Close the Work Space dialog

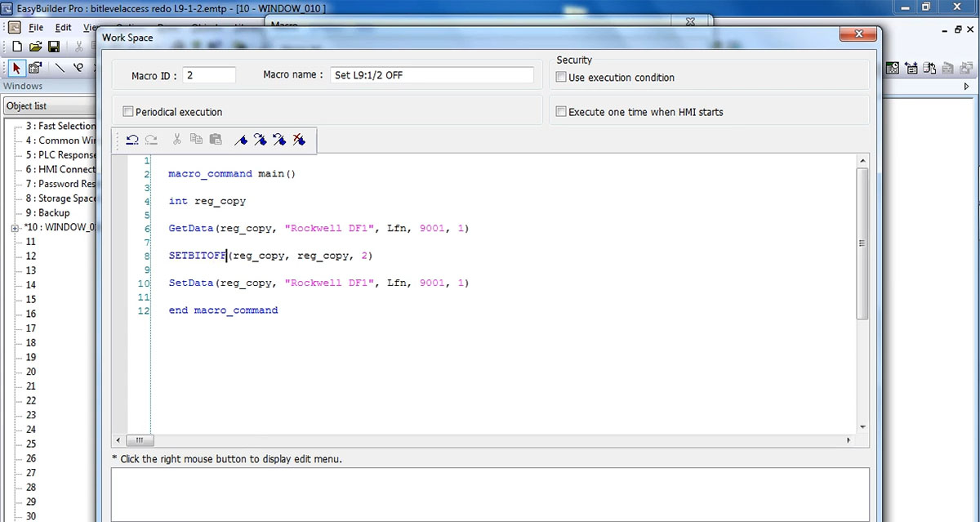tap(860, 34)
